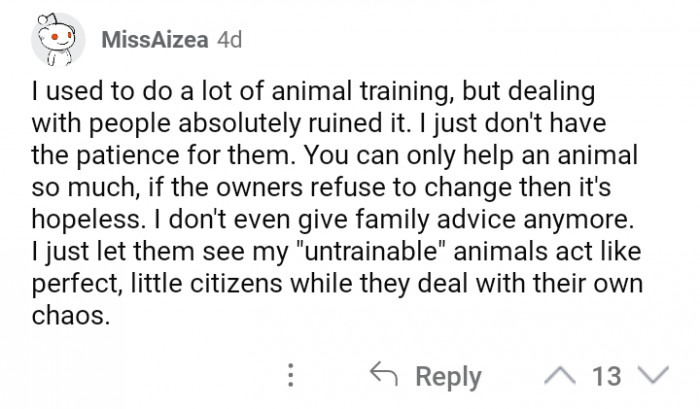Click the vote score of 13

click(607, 376)
